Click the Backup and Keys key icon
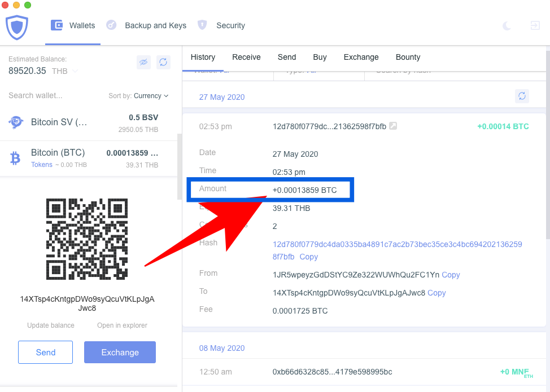The width and height of the screenshot is (550, 392). [111, 25]
